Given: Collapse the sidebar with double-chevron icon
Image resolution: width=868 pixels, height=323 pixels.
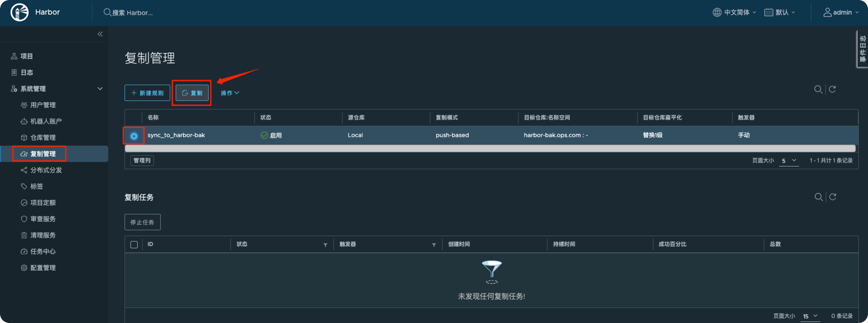Looking at the screenshot, I should (100, 34).
